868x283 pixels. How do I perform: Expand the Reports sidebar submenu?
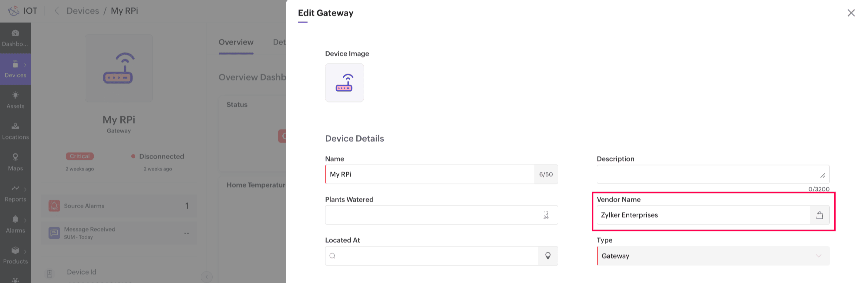click(25, 189)
